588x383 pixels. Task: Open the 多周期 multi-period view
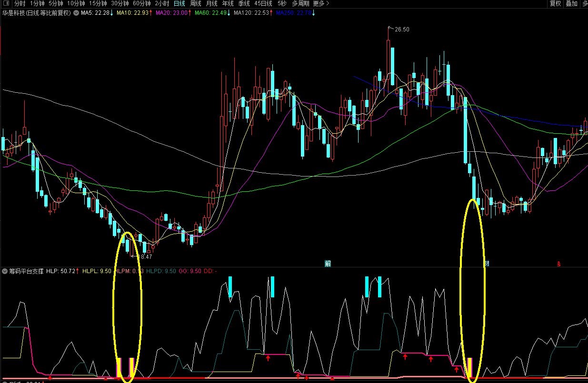pyautogui.click(x=300, y=3)
